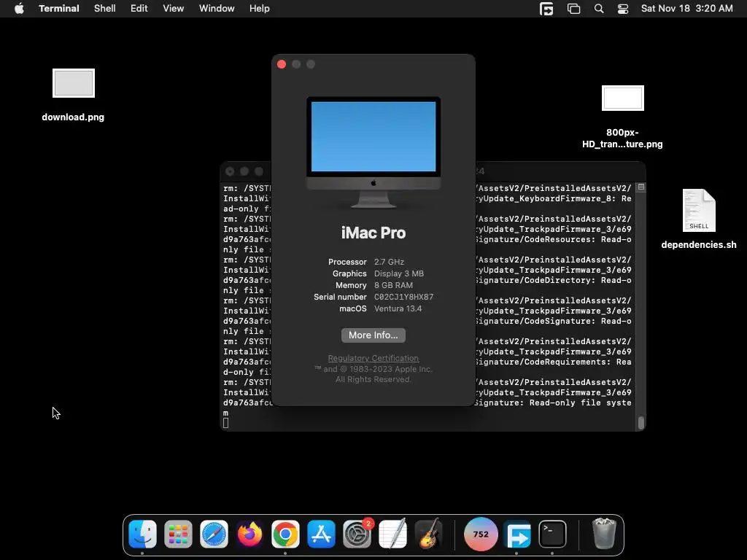Click the screen sharing status icon in menu bar
The image size is (747, 560).
point(546,9)
